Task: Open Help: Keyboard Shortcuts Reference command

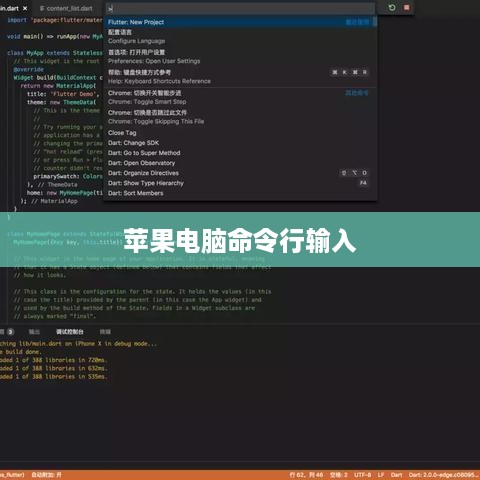Action: coord(240,77)
